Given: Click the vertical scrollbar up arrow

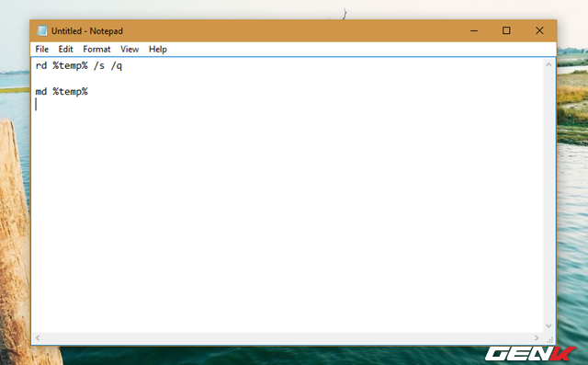Looking at the screenshot, I should [548, 64].
